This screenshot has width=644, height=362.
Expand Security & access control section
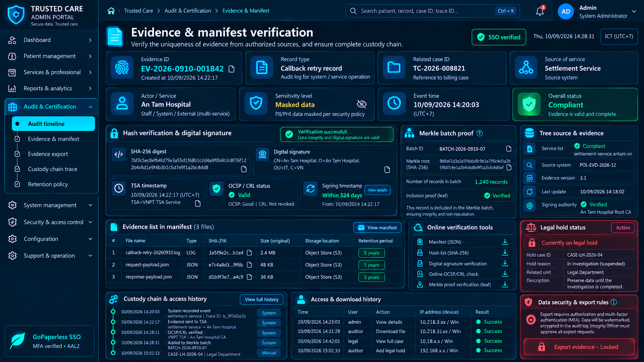pyautogui.click(x=50, y=222)
